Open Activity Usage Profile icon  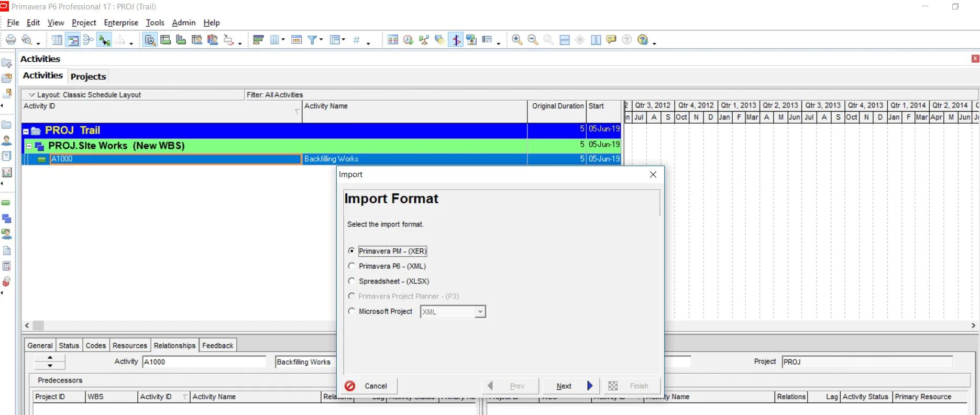tap(181, 40)
